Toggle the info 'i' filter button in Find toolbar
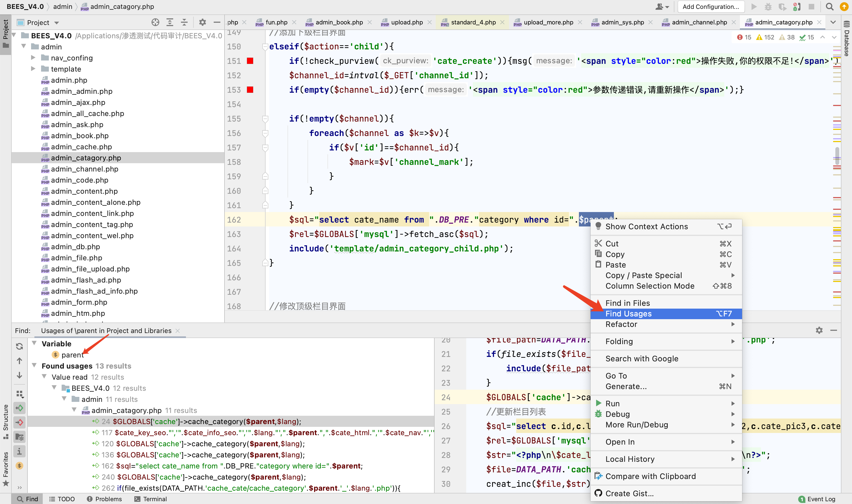 tap(19, 451)
